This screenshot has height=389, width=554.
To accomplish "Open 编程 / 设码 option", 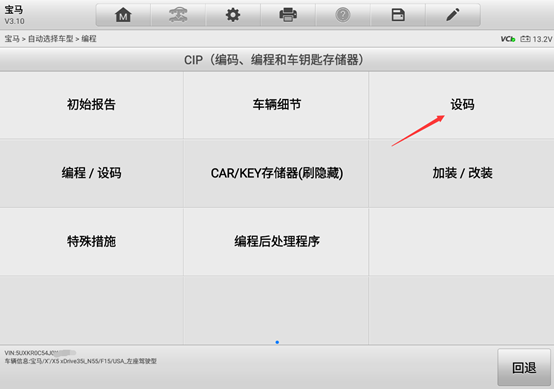I will (92, 173).
